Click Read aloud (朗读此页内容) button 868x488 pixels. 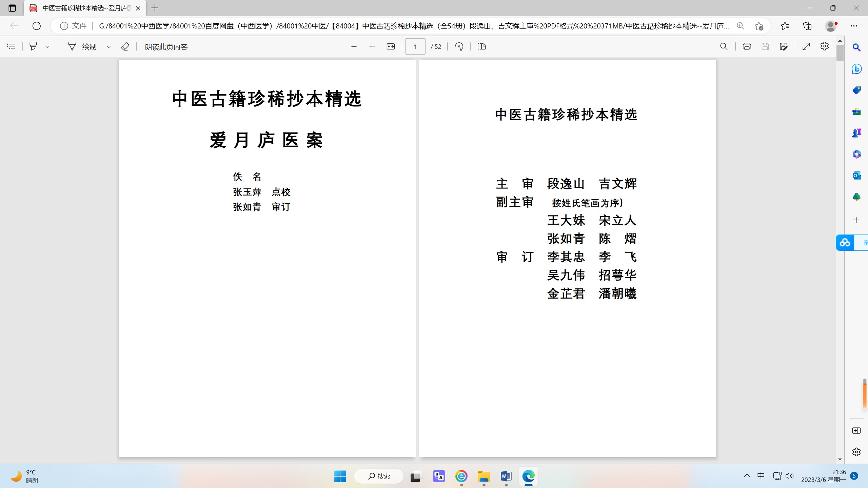(x=166, y=47)
